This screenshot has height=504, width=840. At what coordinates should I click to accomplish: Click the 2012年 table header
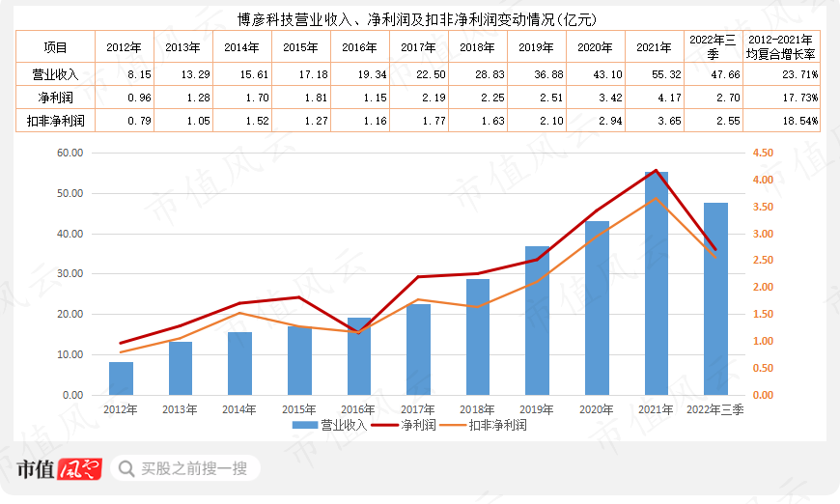pyautogui.click(x=125, y=47)
